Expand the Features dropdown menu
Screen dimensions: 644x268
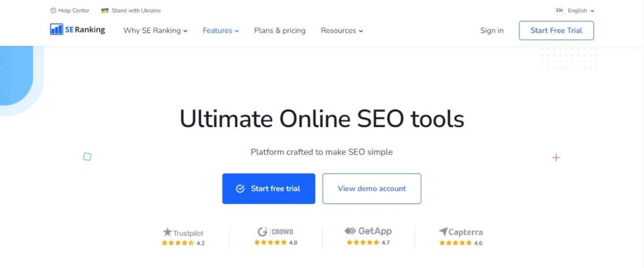click(221, 30)
